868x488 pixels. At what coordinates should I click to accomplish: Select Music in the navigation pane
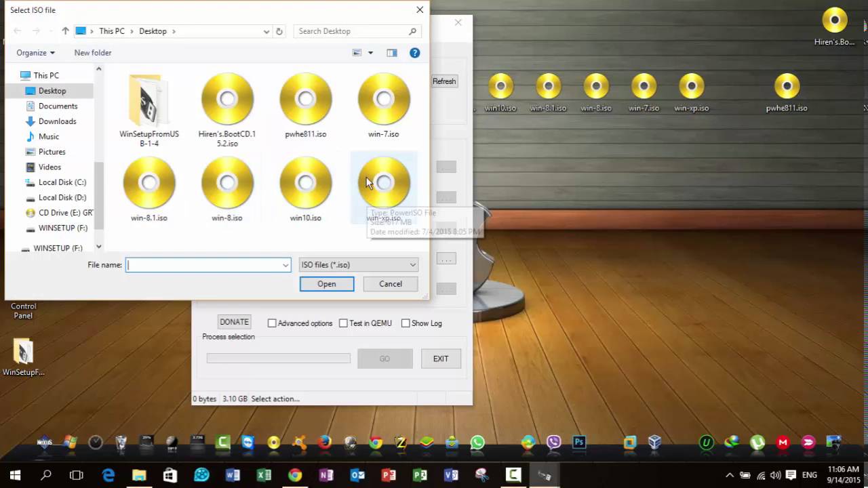(49, 136)
